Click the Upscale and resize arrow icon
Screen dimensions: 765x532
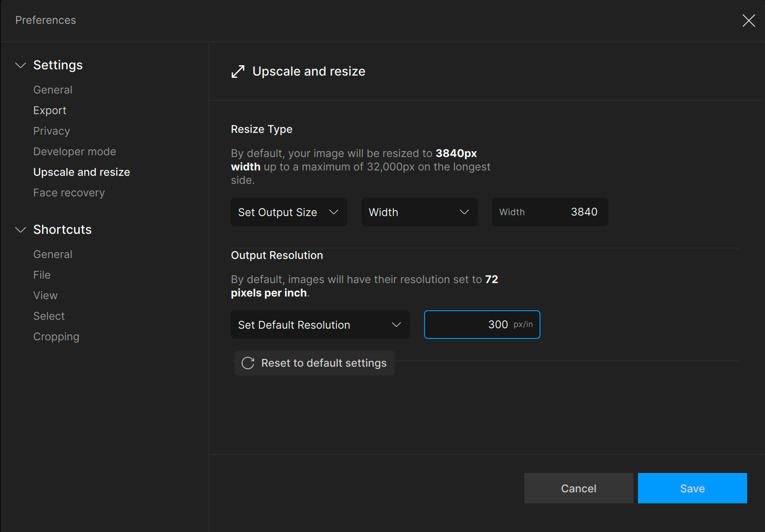pos(238,72)
